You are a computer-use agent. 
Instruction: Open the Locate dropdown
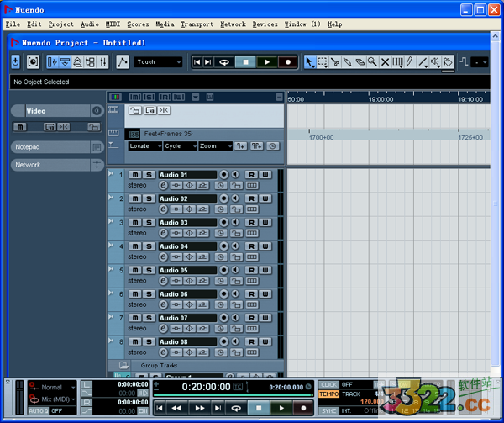coord(145,146)
